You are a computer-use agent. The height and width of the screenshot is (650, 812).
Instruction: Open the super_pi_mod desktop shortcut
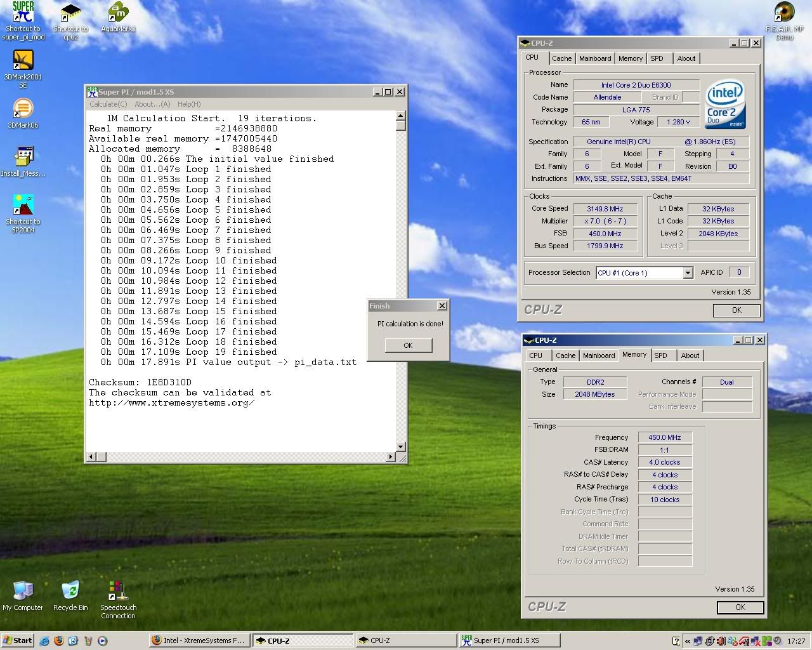tap(23, 21)
